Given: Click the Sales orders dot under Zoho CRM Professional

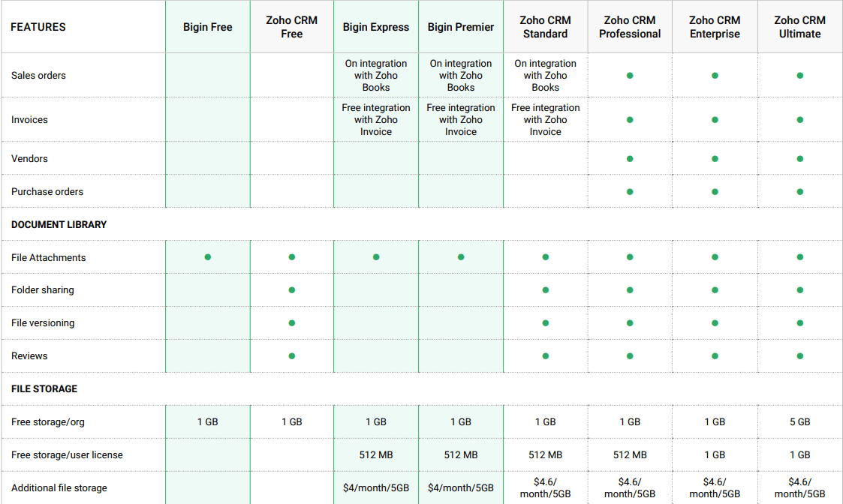Looking at the screenshot, I should click(x=630, y=75).
